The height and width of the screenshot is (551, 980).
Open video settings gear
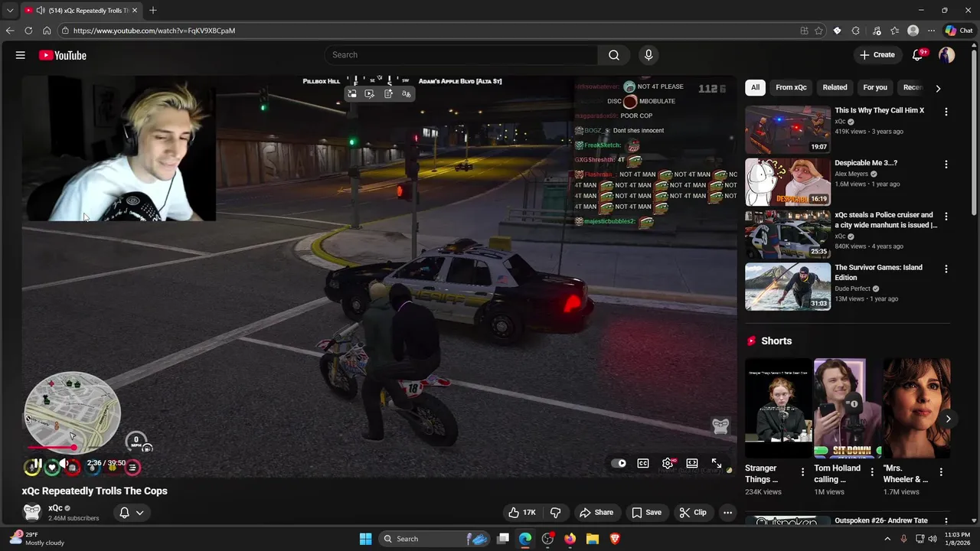668,463
